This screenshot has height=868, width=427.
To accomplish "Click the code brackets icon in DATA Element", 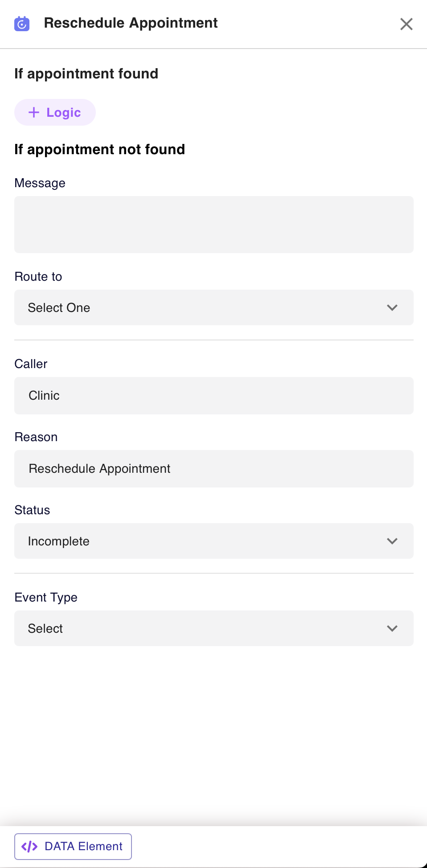I will point(29,846).
